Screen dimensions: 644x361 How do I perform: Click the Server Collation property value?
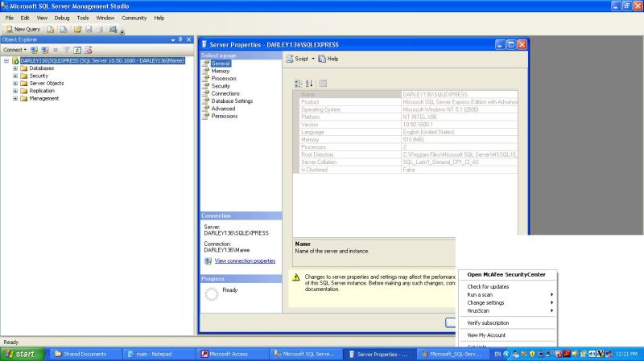point(459,162)
